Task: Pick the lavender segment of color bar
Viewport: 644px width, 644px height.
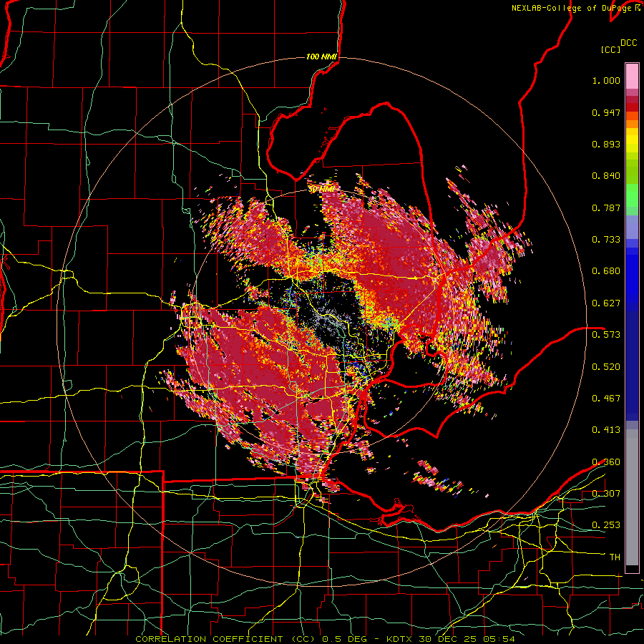Action: coord(632,227)
